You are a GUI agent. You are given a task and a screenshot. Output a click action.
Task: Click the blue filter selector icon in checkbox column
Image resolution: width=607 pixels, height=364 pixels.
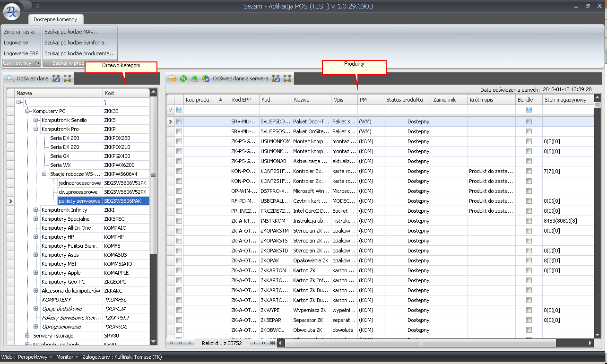179,110
